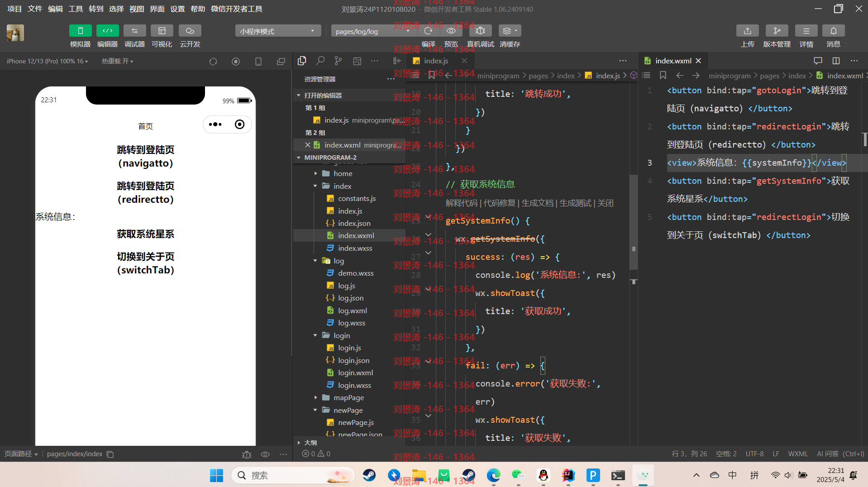This screenshot has width=868, height=487.
Task: Open comment bubble icon in right editor
Action: (818, 61)
